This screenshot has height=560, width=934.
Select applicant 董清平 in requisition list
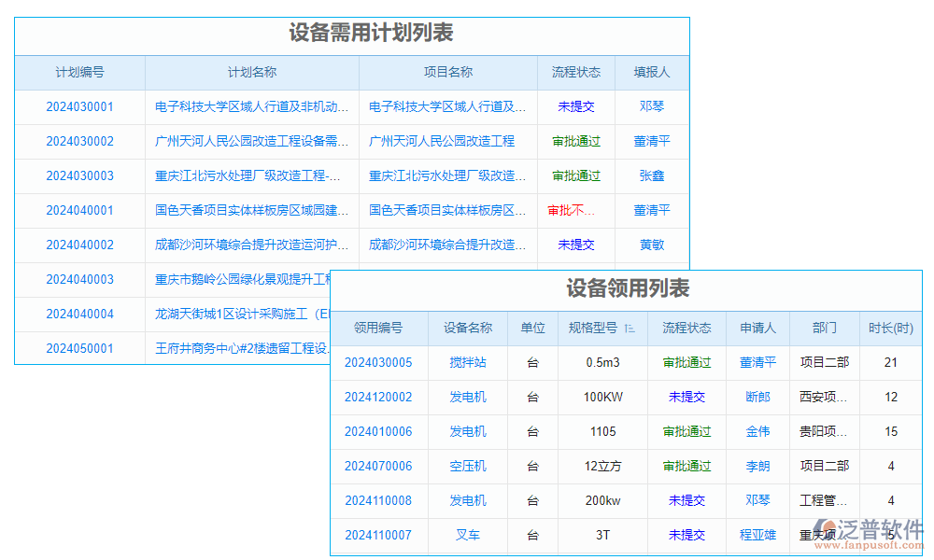click(757, 362)
